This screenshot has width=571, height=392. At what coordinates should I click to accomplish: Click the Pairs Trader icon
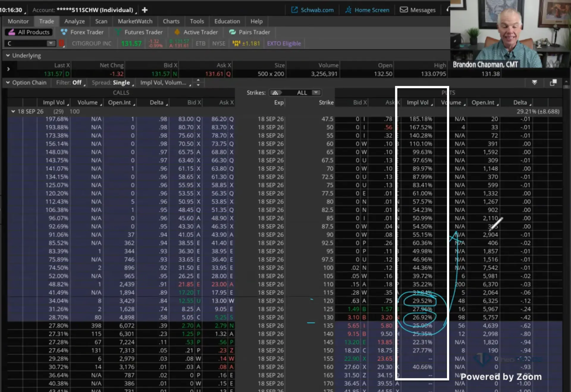click(x=232, y=32)
